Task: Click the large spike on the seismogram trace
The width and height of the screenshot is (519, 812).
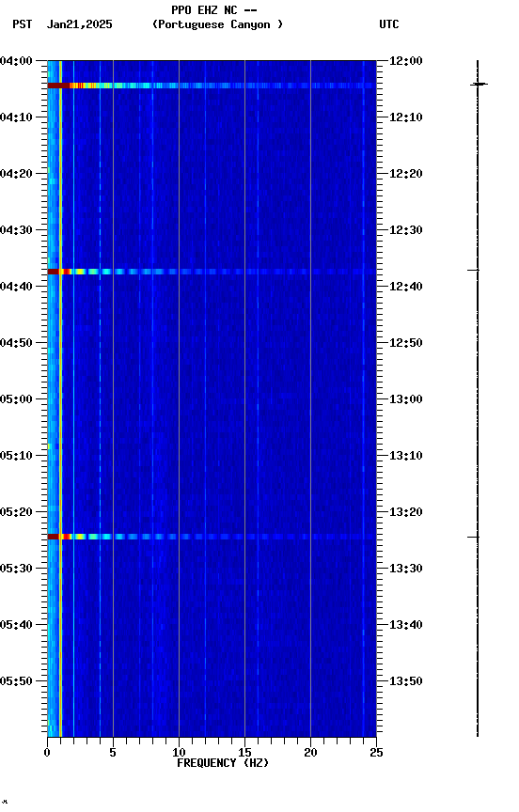Action: [x=480, y=84]
